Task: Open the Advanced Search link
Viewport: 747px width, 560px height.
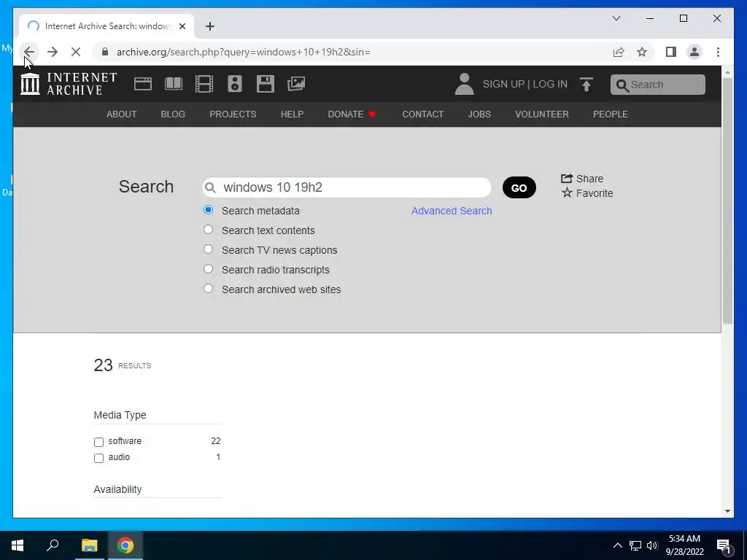Action: [452, 211]
